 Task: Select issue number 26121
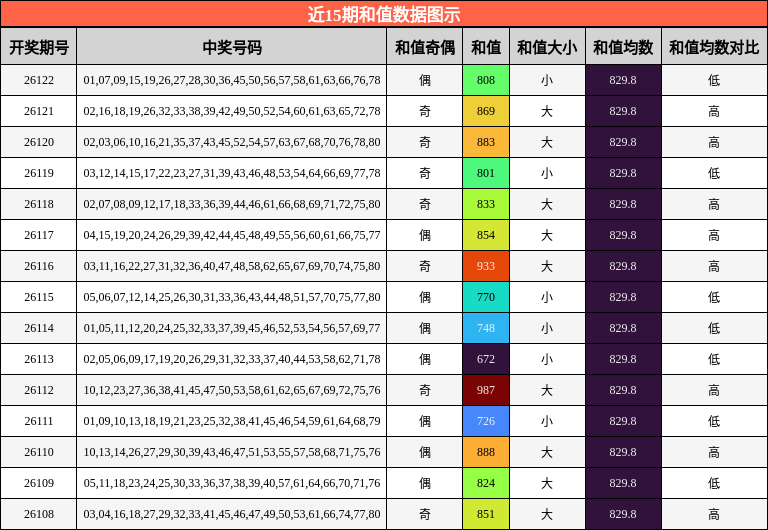pyautogui.click(x=39, y=111)
